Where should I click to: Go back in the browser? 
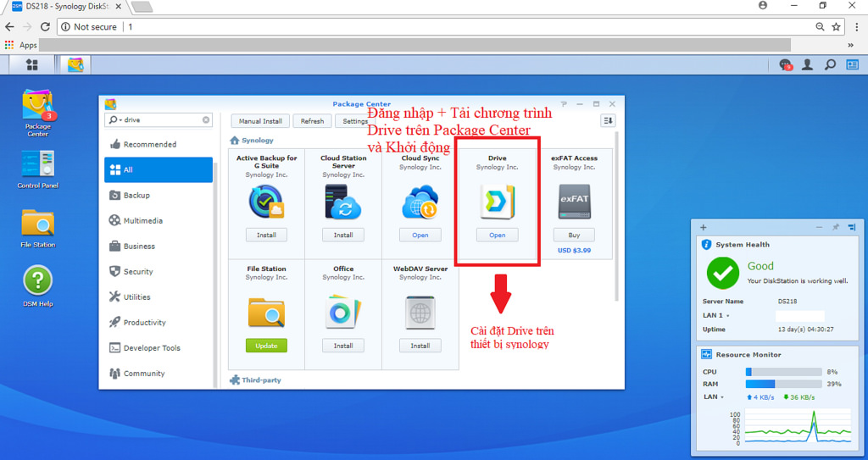pos(9,26)
